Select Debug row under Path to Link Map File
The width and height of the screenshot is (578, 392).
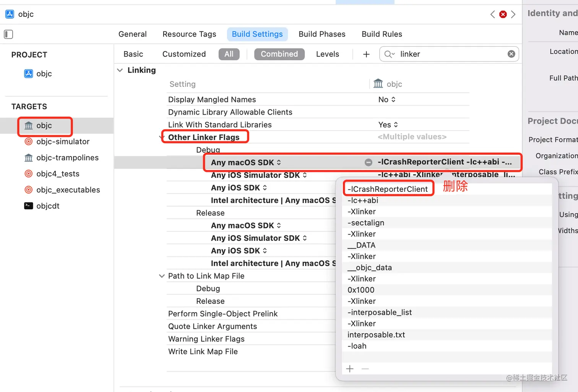click(208, 288)
